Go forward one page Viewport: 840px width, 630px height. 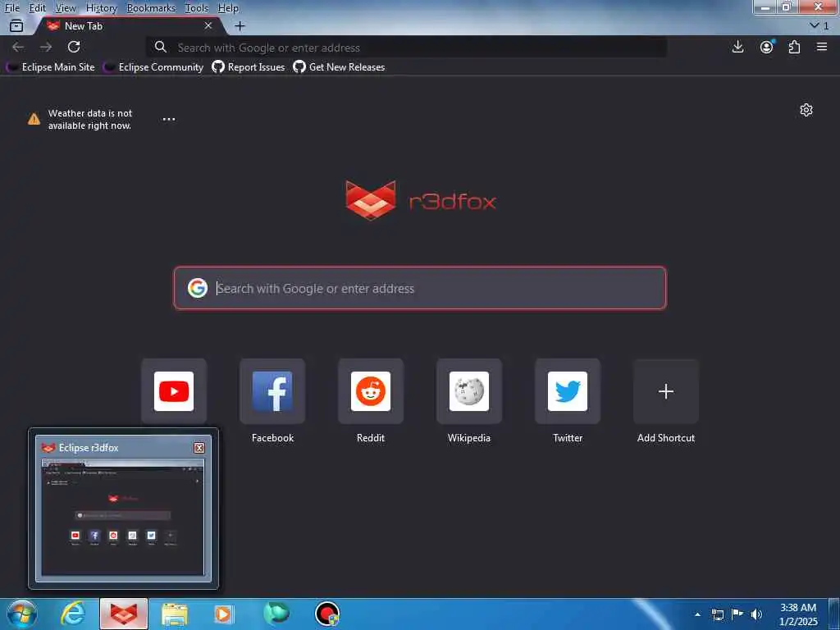click(46, 47)
